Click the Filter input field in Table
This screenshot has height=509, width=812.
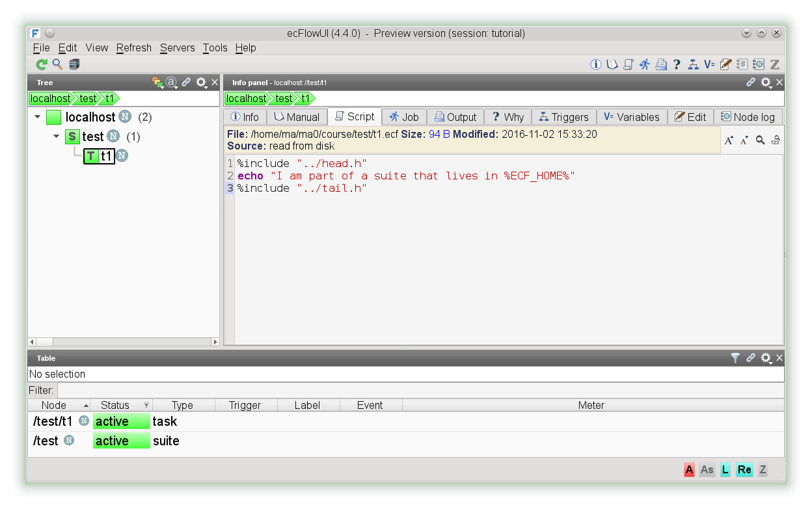pyautogui.click(x=420, y=390)
